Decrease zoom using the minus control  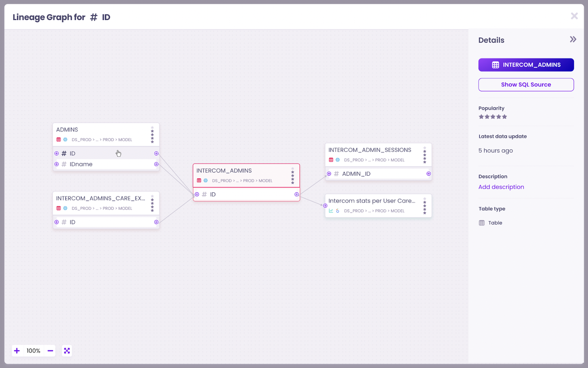[50, 350]
